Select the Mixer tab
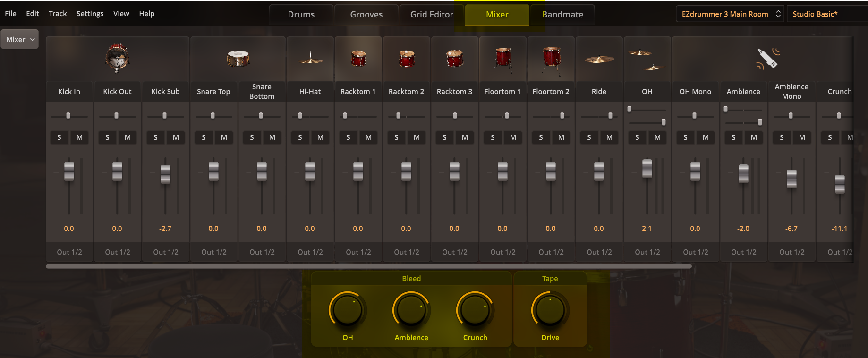Screen dimensions: 868x358 [497, 15]
